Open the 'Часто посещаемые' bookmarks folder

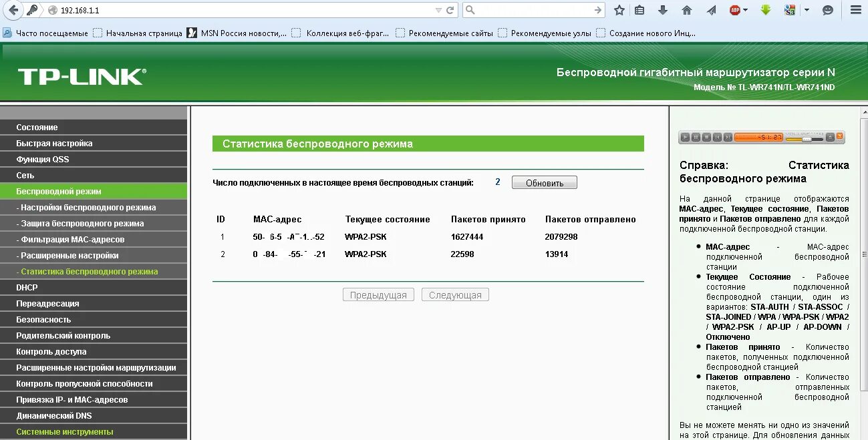(x=45, y=33)
